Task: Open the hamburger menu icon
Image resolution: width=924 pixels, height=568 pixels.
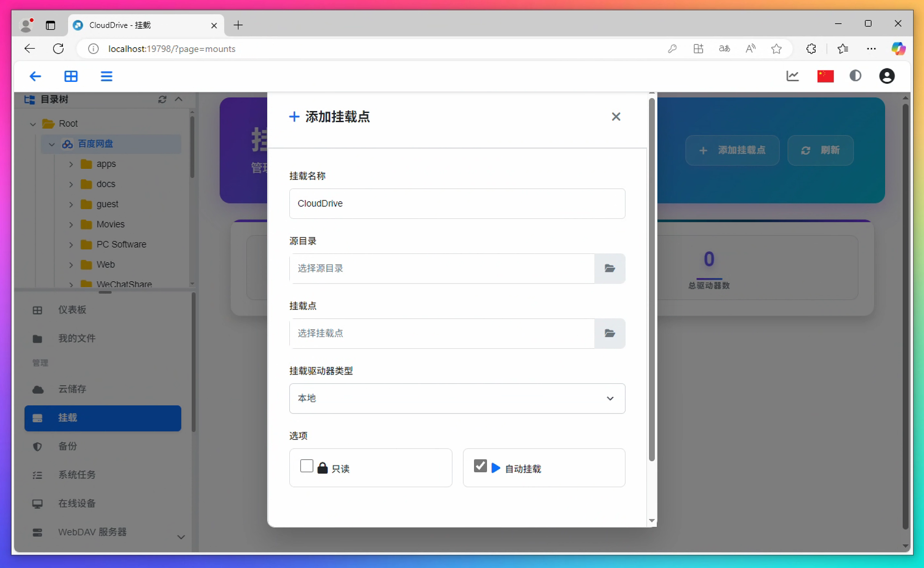Action: click(106, 76)
